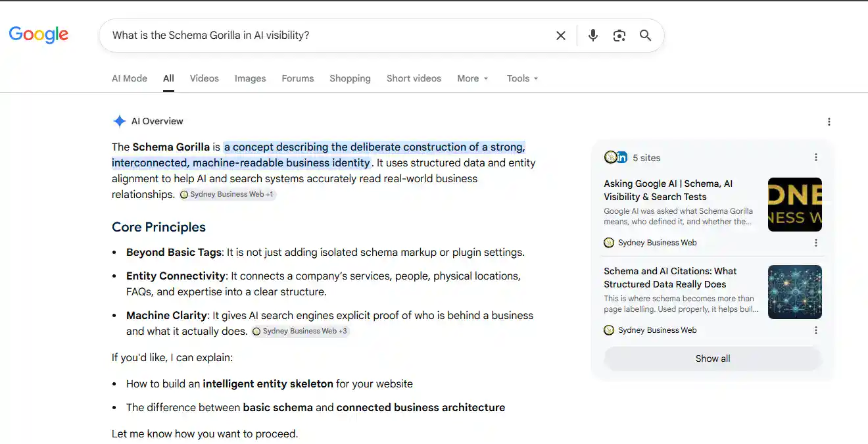The height and width of the screenshot is (444, 868).
Task: Click the 'Google AI was asked what Schema Gorilla' snippet
Action: pos(679,216)
